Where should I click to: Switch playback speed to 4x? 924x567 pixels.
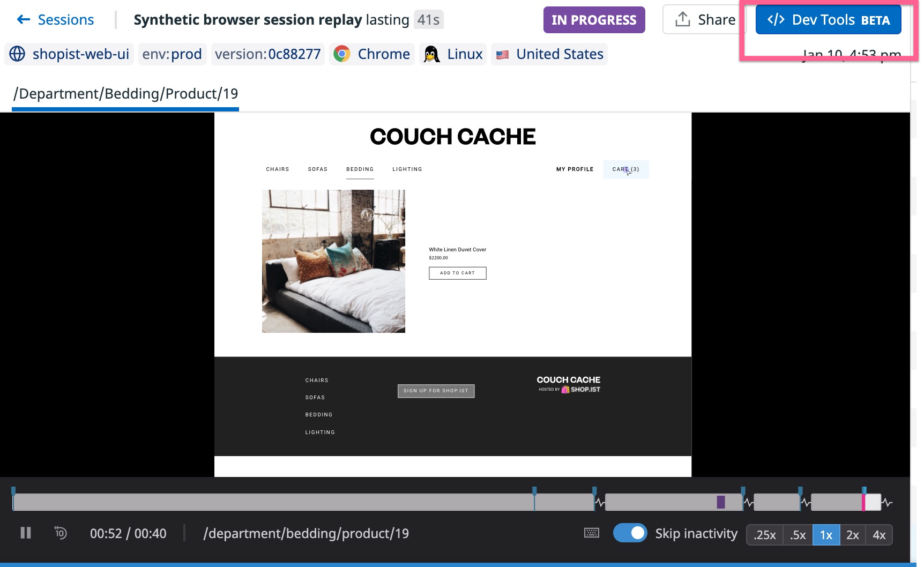coord(879,535)
